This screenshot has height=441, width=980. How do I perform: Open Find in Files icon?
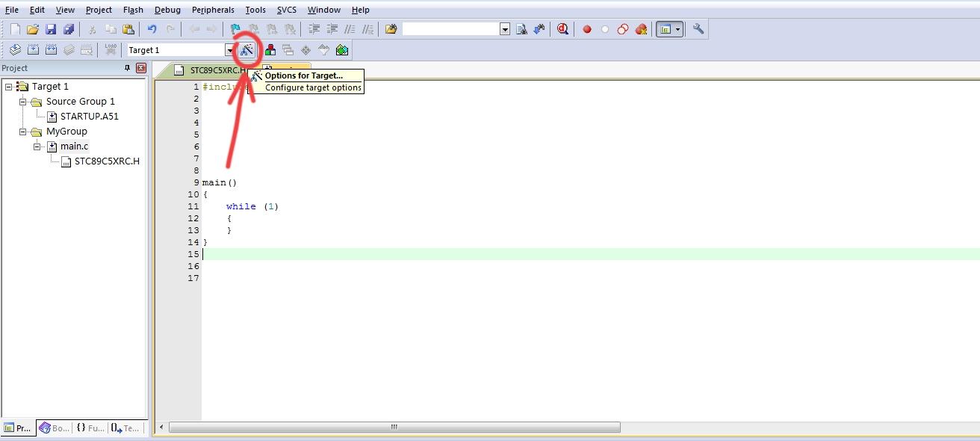click(391, 29)
